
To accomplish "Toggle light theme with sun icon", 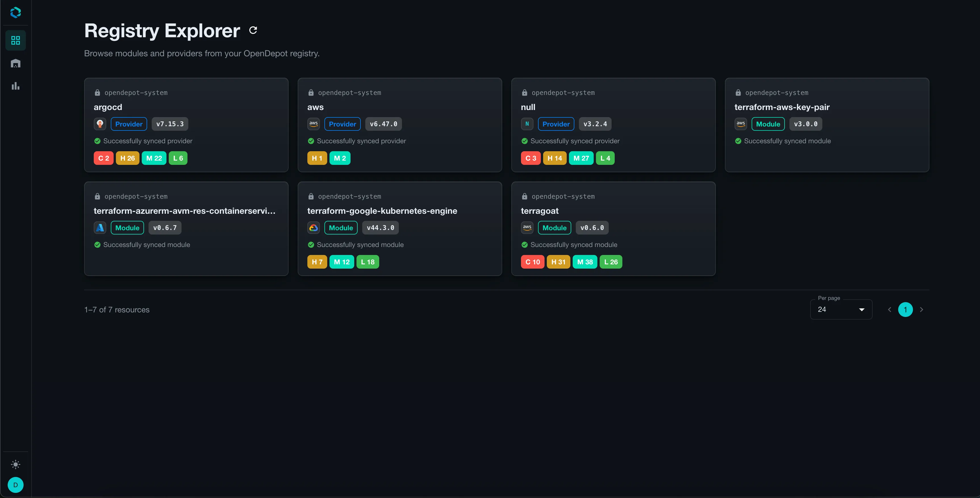I will 16,464.
